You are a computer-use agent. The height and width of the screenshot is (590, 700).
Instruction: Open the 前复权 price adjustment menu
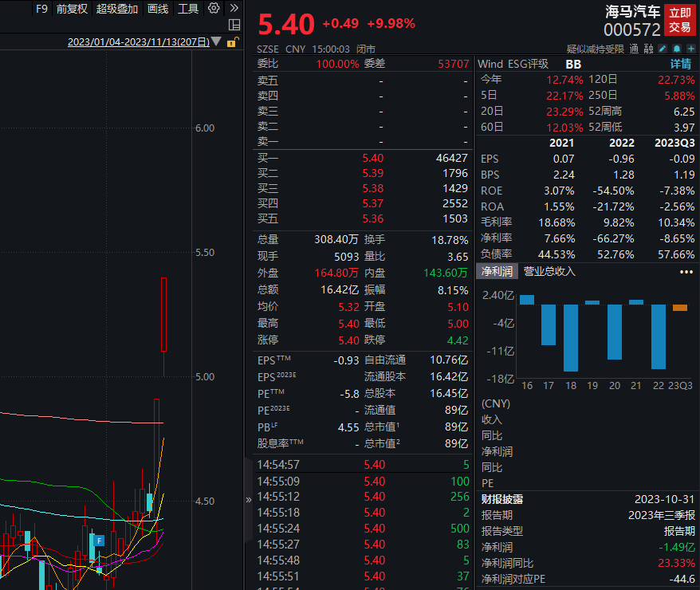[72, 9]
